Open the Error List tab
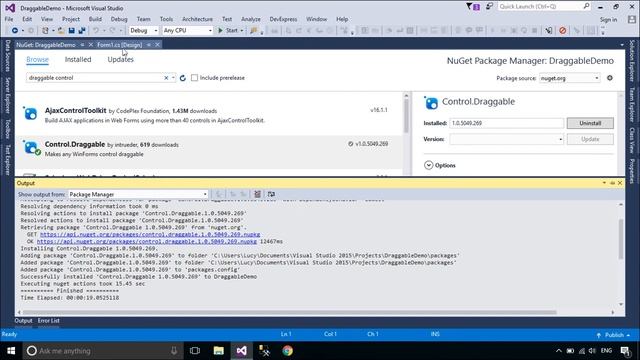The width and height of the screenshot is (640, 360). 49,321
